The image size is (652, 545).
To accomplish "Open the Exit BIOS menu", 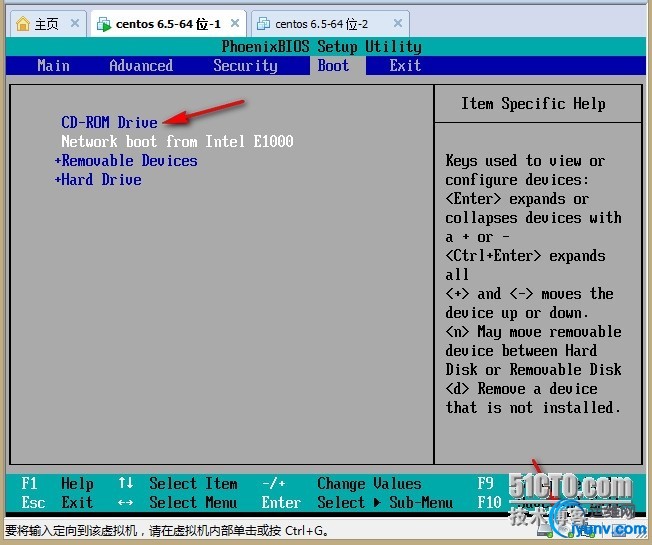I will click(x=405, y=66).
